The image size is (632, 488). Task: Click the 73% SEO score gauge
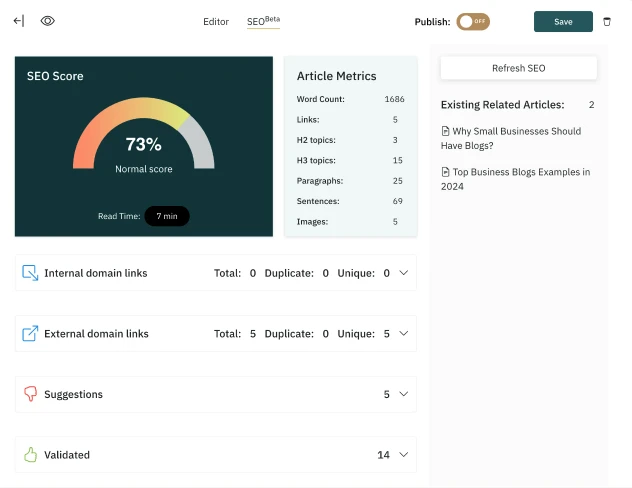point(143,133)
